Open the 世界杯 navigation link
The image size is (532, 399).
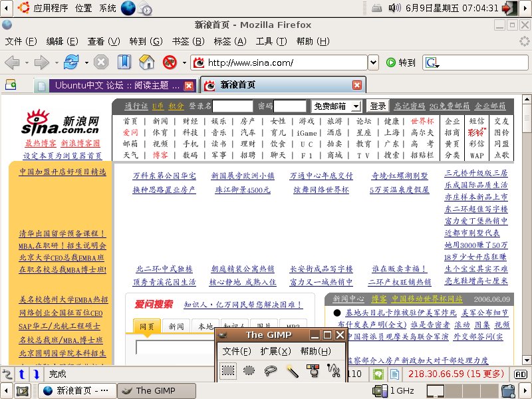422,121
